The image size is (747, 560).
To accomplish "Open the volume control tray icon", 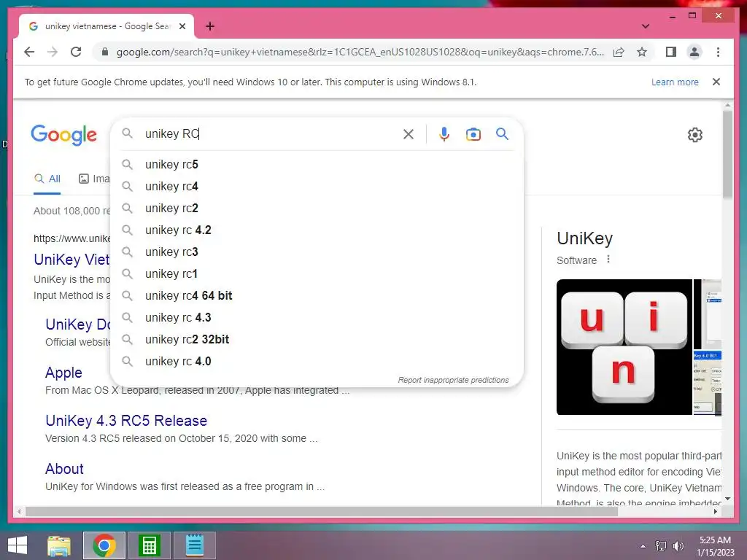I will pyautogui.click(x=678, y=546).
